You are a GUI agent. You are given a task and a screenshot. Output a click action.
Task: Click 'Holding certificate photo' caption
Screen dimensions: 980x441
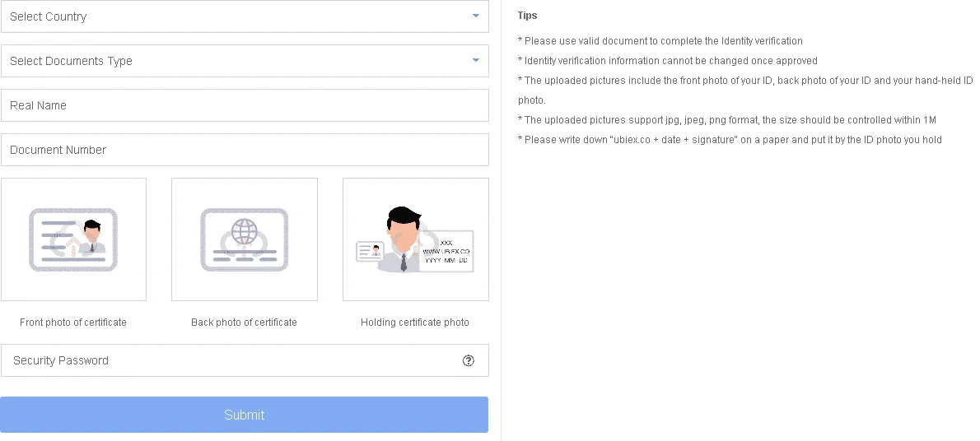[x=415, y=323]
